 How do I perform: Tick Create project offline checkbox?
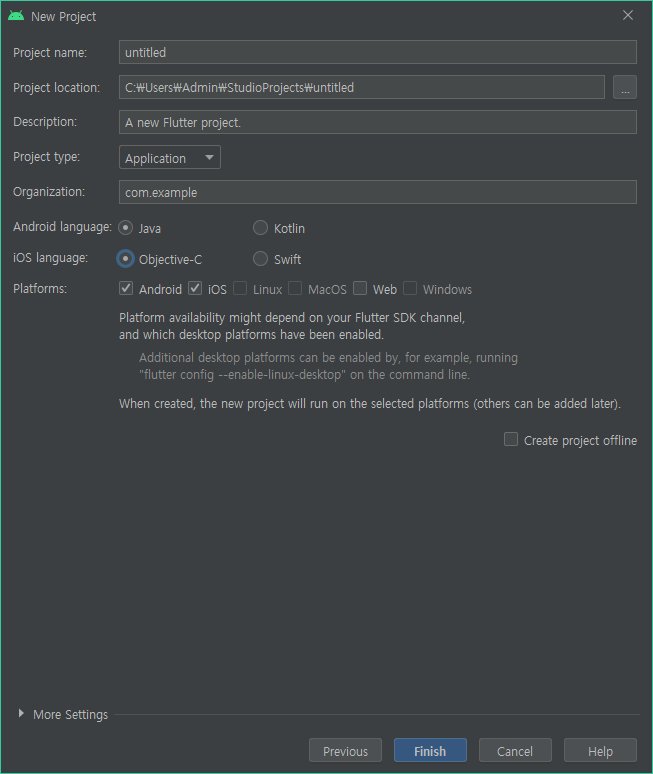[511, 439]
